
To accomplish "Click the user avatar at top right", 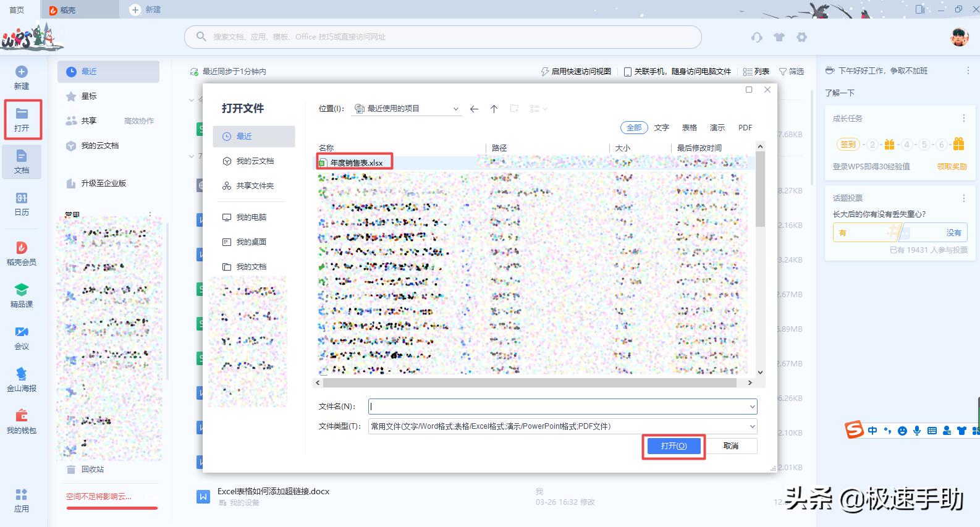I will (959, 37).
